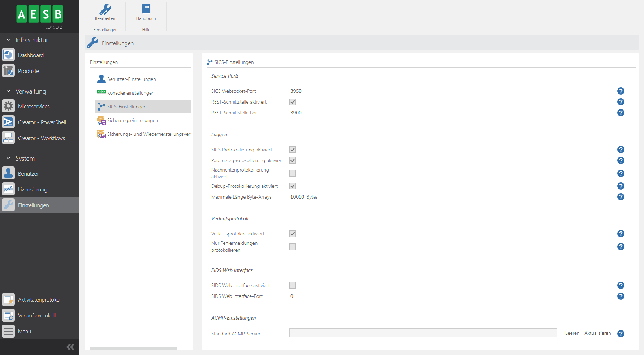The width and height of the screenshot is (644, 355).
Task: Collapse the Verwaltung sidebar section
Action: [x=8, y=91]
